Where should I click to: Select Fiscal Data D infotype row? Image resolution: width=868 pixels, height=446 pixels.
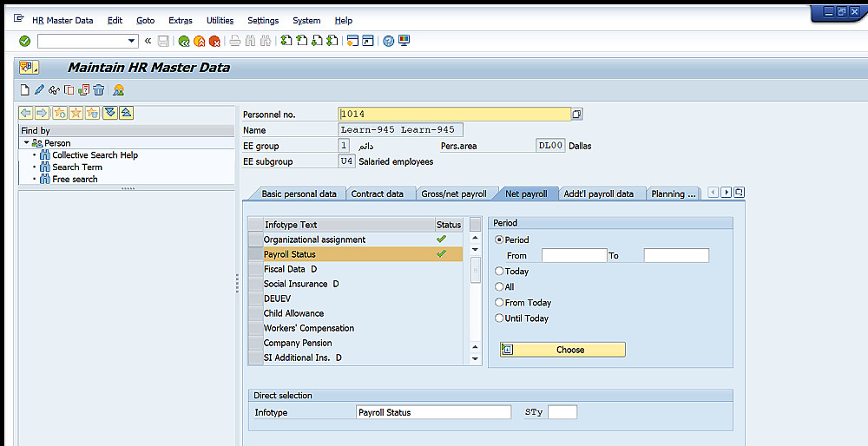pos(355,269)
